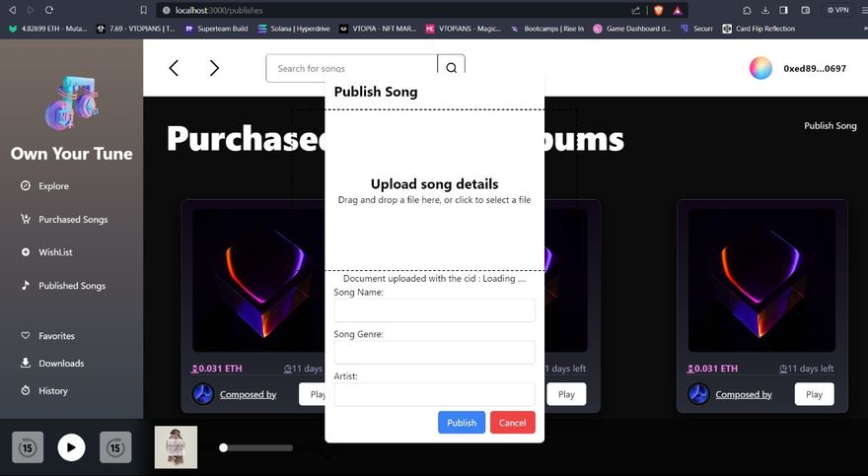Image resolution: width=868 pixels, height=476 pixels.
Task: Click the wallet avatar icon
Action: click(760, 68)
